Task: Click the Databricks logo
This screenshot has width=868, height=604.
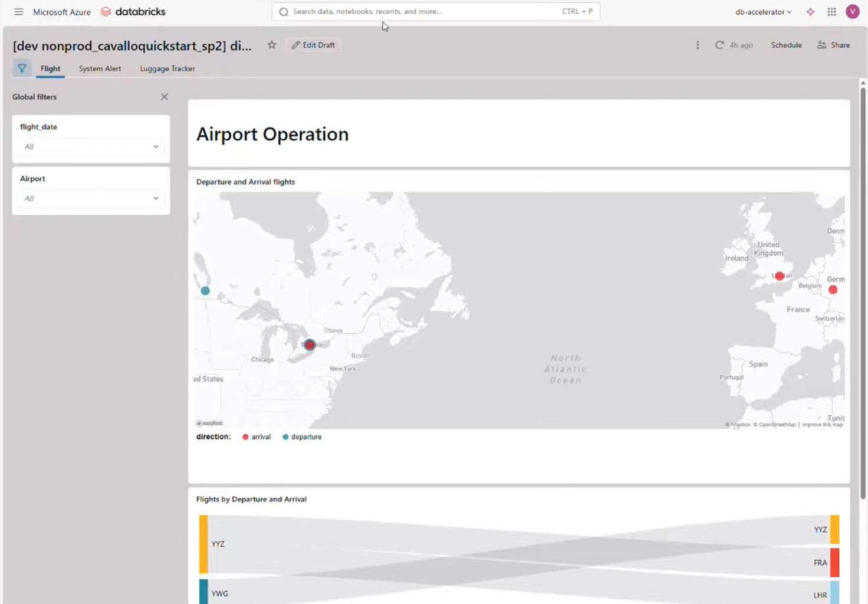Action: pos(133,11)
